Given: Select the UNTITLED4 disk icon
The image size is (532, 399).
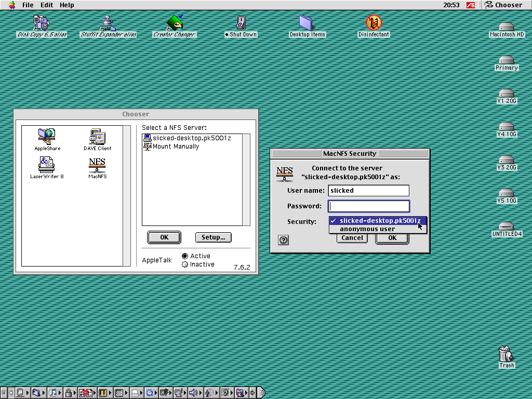Looking at the screenshot, I should 507,229.
